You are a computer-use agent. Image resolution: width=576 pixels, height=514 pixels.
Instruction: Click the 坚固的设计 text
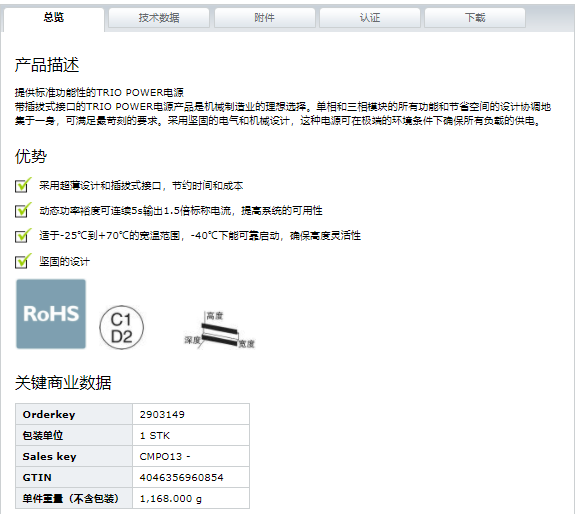tap(64, 262)
